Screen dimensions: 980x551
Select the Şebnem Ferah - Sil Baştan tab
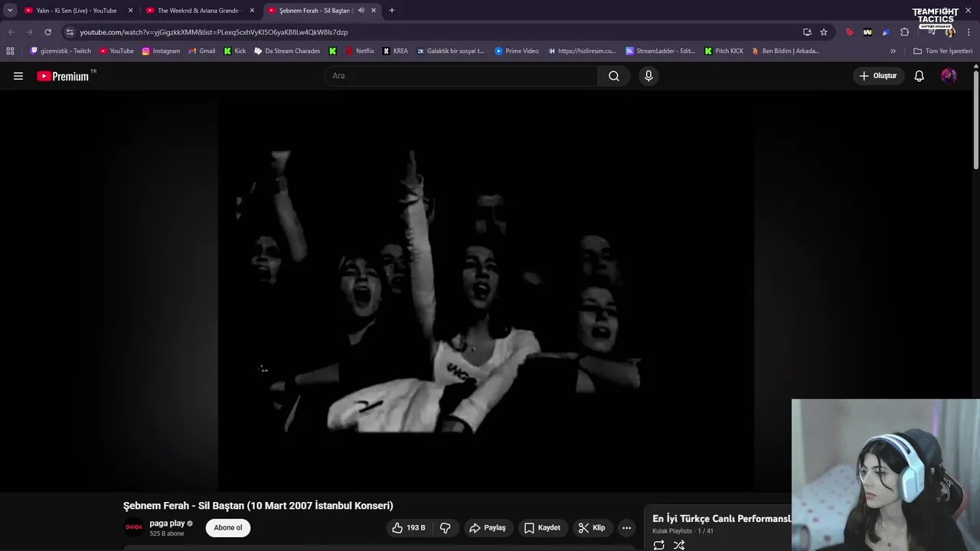pyautogui.click(x=314, y=11)
